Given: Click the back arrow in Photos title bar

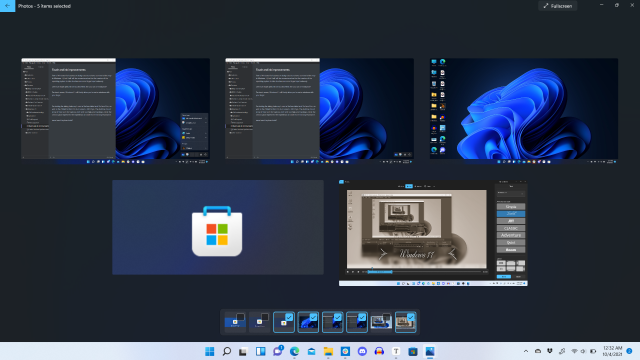Looking at the screenshot, I should [7, 6].
